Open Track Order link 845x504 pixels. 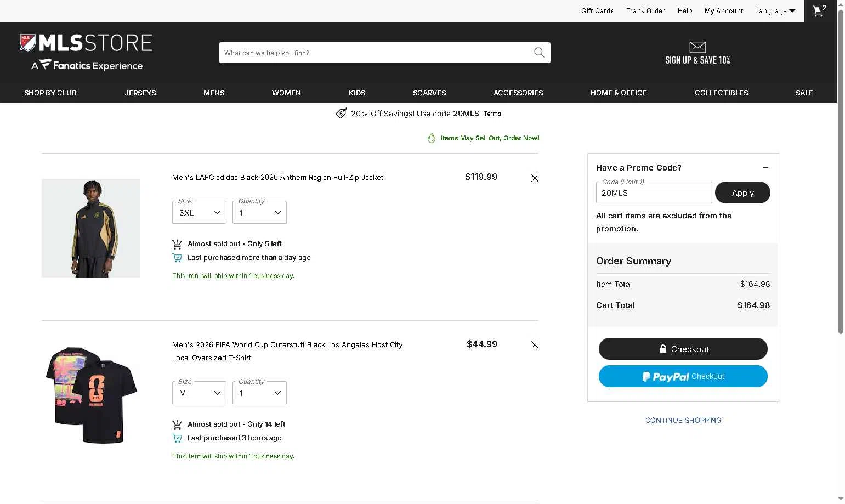pos(645,11)
